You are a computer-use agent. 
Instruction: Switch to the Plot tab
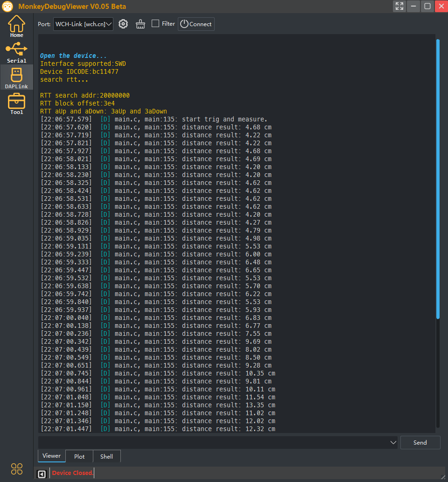coord(79,456)
